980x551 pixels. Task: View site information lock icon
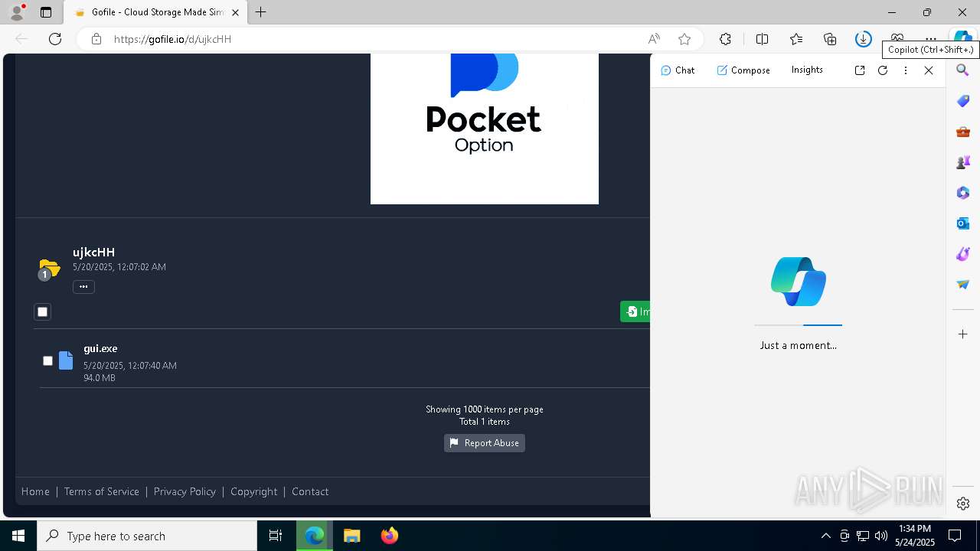click(x=96, y=39)
